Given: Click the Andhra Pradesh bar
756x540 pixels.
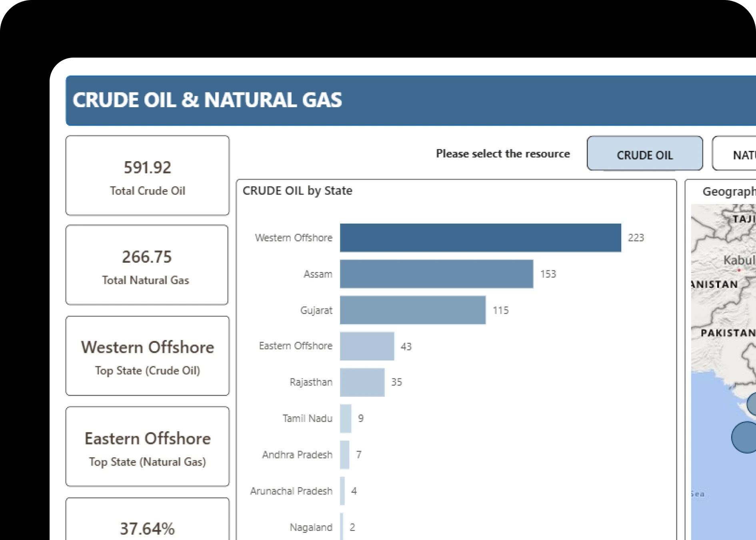Looking at the screenshot, I should click(344, 455).
